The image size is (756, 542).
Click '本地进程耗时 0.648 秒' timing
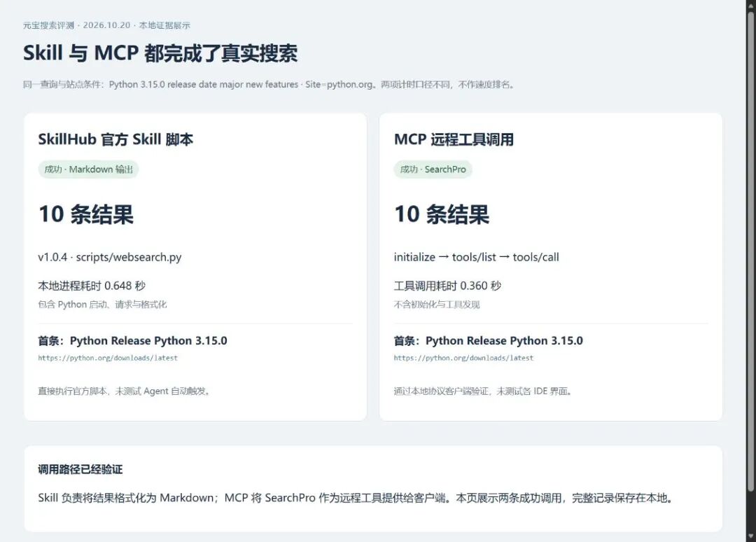pyautogui.click(x=92, y=286)
